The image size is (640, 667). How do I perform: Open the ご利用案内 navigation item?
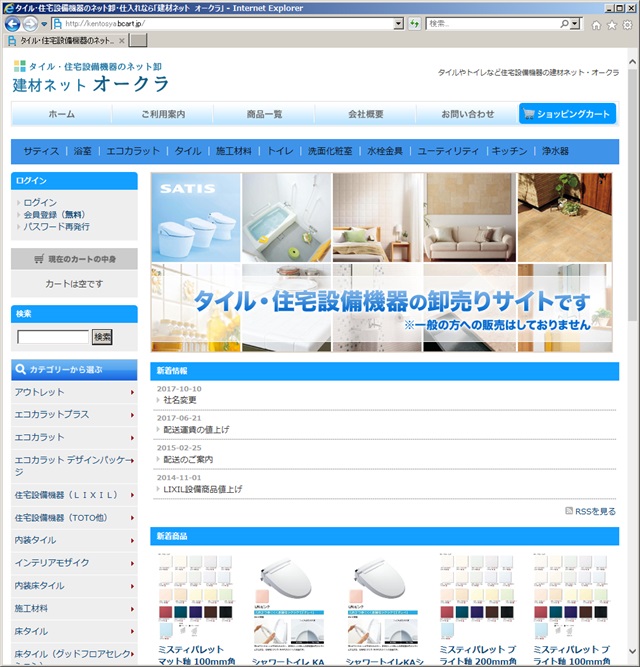[163, 114]
